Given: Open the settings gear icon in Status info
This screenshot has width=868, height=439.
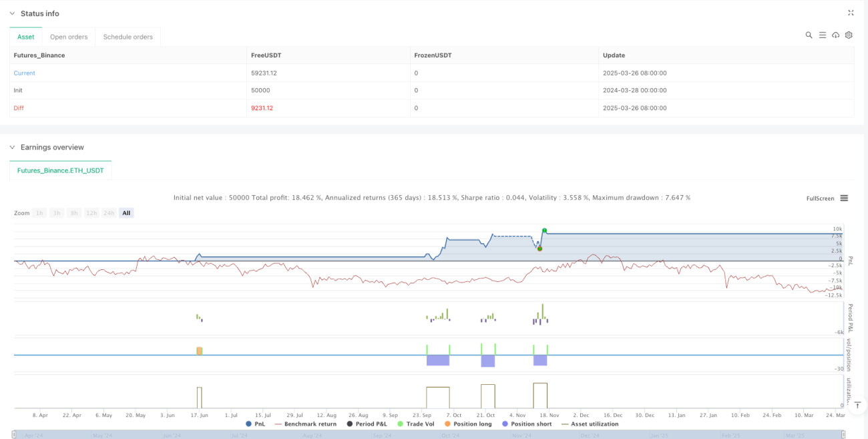Looking at the screenshot, I should coord(849,35).
